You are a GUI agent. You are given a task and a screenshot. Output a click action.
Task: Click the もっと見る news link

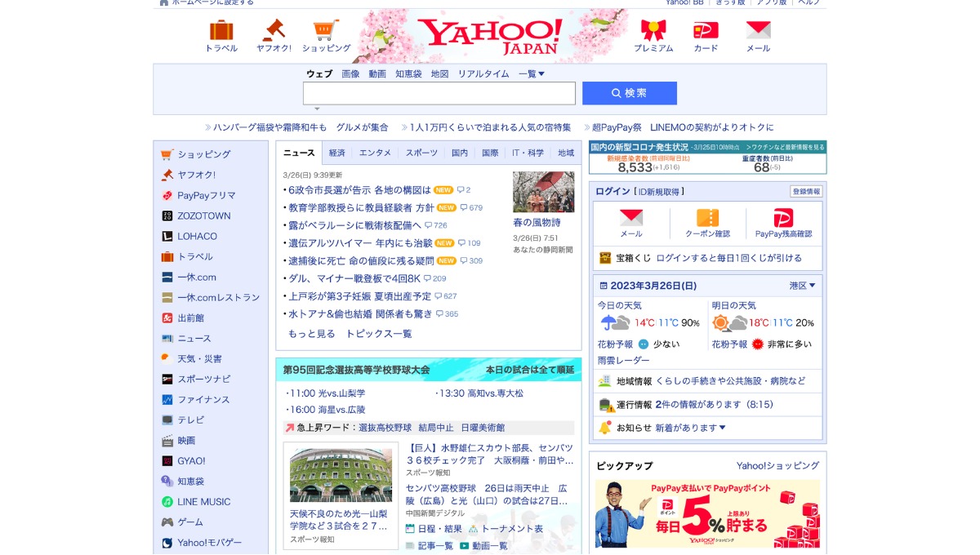click(x=311, y=334)
